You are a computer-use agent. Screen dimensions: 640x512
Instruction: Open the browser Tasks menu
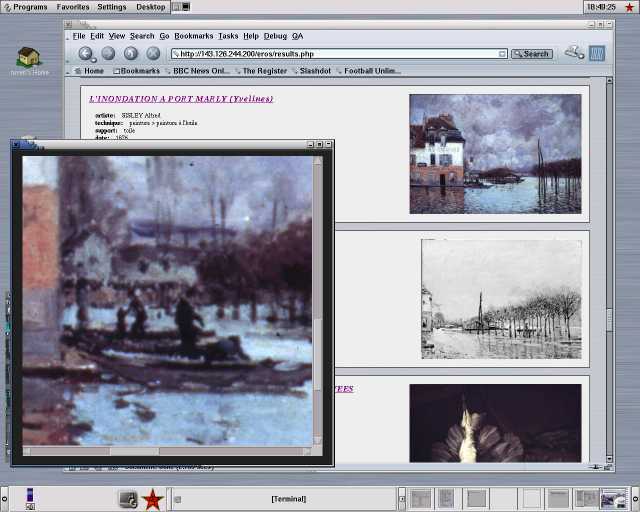tap(228, 36)
